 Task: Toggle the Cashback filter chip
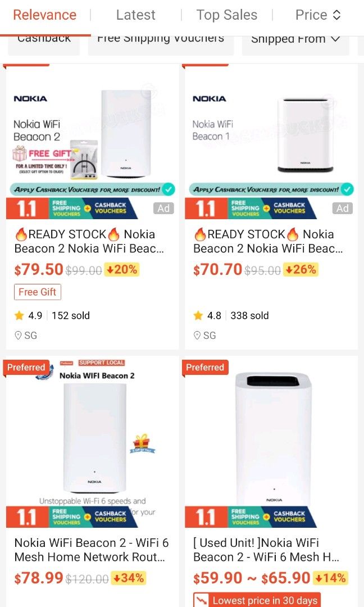point(44,39)
